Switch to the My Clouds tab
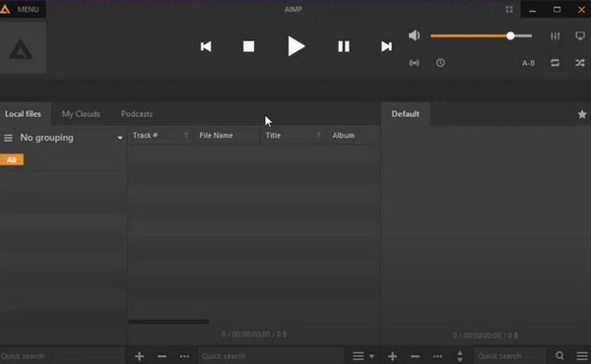 (x=81, y=114)
